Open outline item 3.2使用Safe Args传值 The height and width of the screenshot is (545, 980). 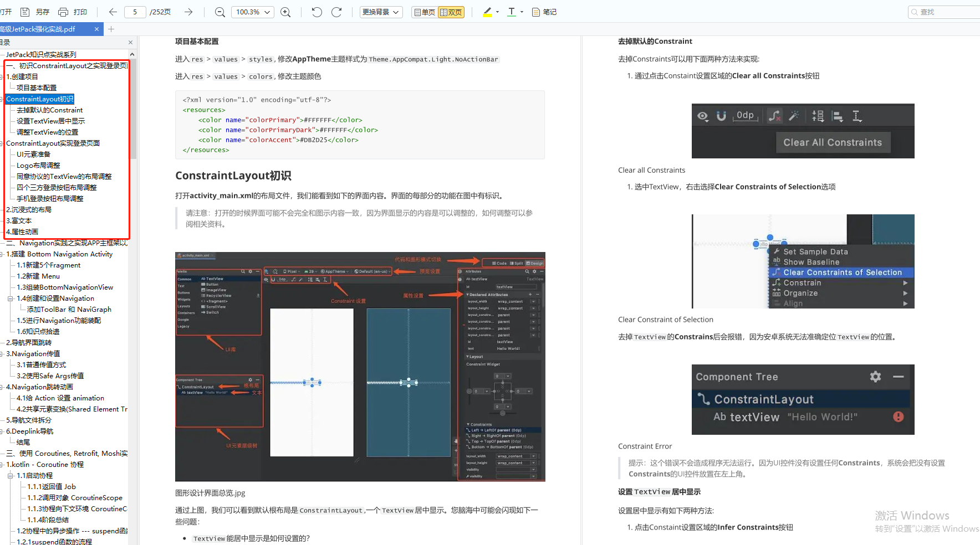coord(50,376)
